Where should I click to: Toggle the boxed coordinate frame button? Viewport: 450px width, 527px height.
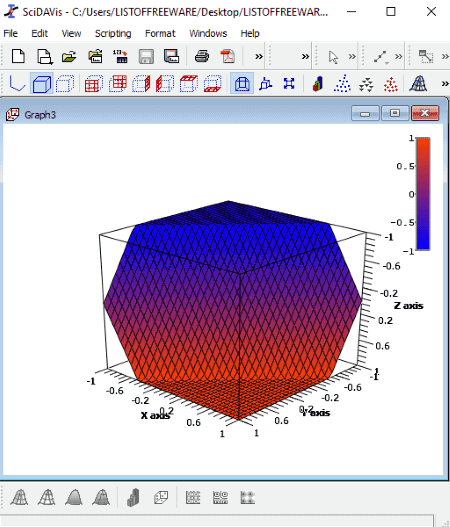(x=42, y=83)
